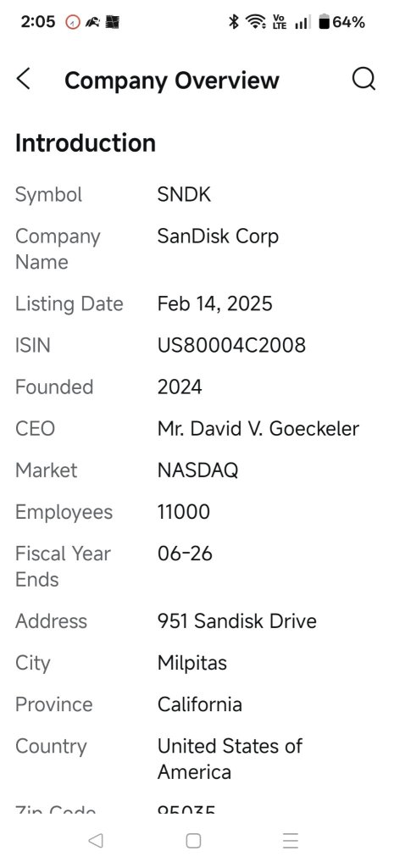Tap address 951 Sandisk Drive
The width and height of the screenshot is (394, 868).
coord(237,621)
